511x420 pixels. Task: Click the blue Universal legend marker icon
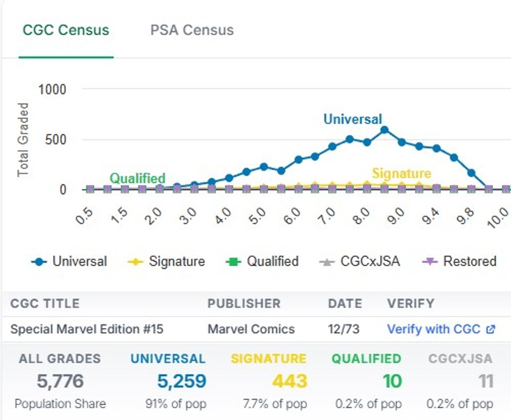coord(39,262)
